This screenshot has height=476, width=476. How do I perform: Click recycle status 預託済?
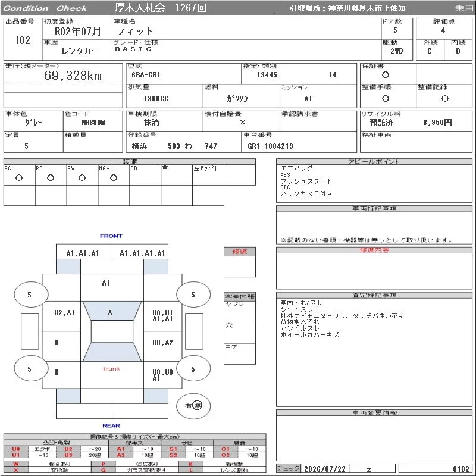pos(381,123)
